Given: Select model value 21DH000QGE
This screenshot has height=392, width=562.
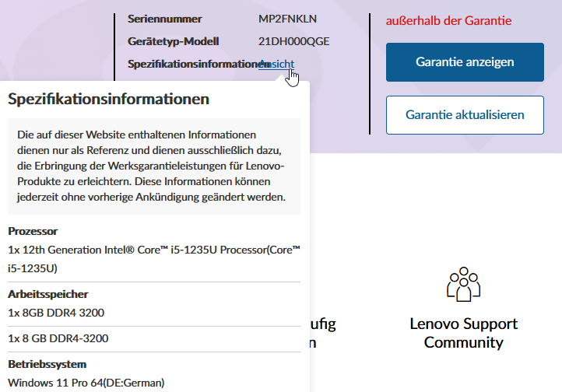Looking at the screenshot, I should click(x=293, y=41).
